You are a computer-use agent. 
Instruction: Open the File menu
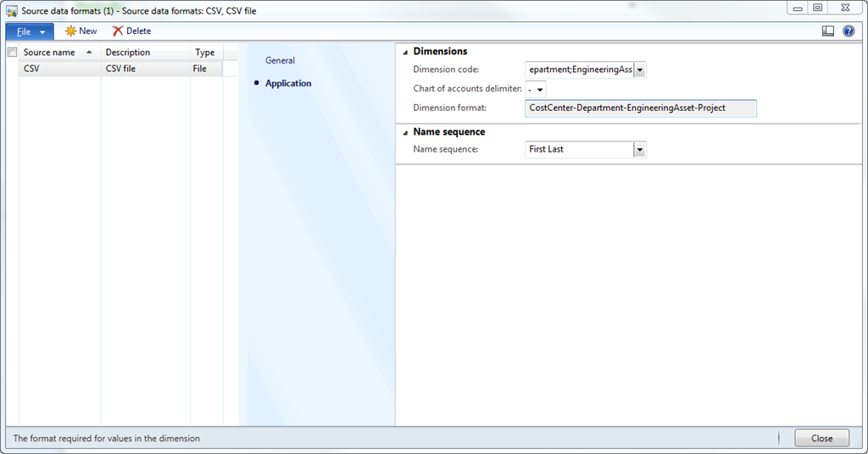30,31
